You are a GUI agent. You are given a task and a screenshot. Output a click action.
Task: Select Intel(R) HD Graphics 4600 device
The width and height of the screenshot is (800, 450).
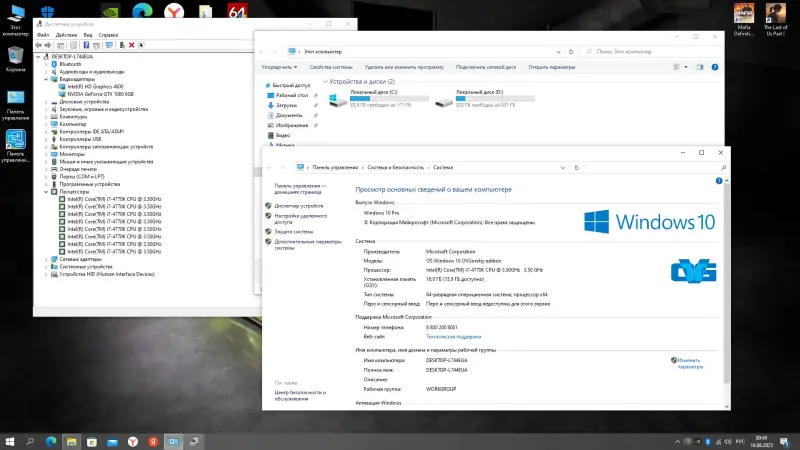tap(95, 87)
